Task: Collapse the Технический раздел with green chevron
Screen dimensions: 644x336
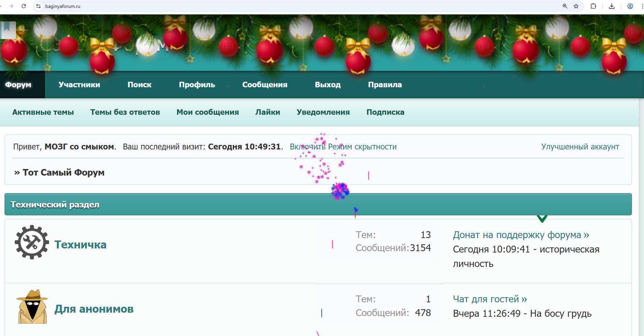Action: [542, 218]
